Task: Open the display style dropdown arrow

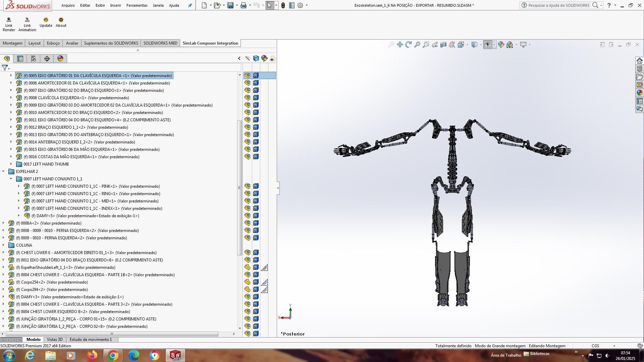Action: (x=481, y=45)
